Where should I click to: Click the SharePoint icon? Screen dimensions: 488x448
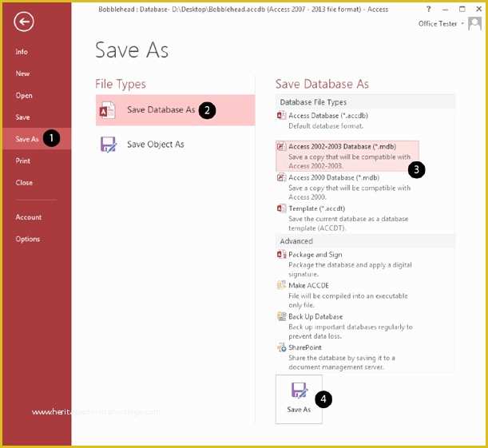point(281,347)
